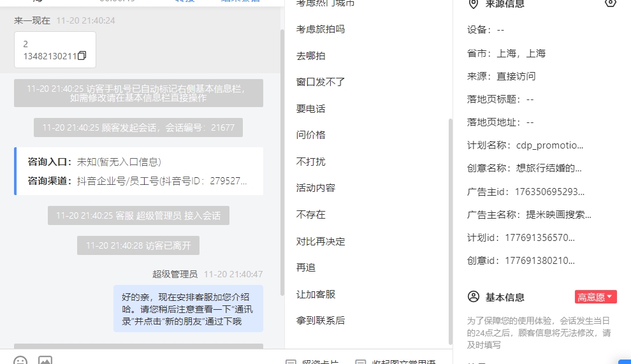Click the person icon next to 基本信息
Viewport: 631px width, 364px height.
pyautogui.click(x=474, y=297)
